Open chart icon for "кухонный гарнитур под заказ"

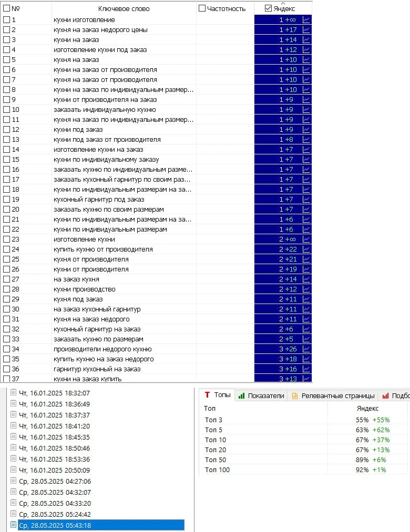(x=306, y=200)
